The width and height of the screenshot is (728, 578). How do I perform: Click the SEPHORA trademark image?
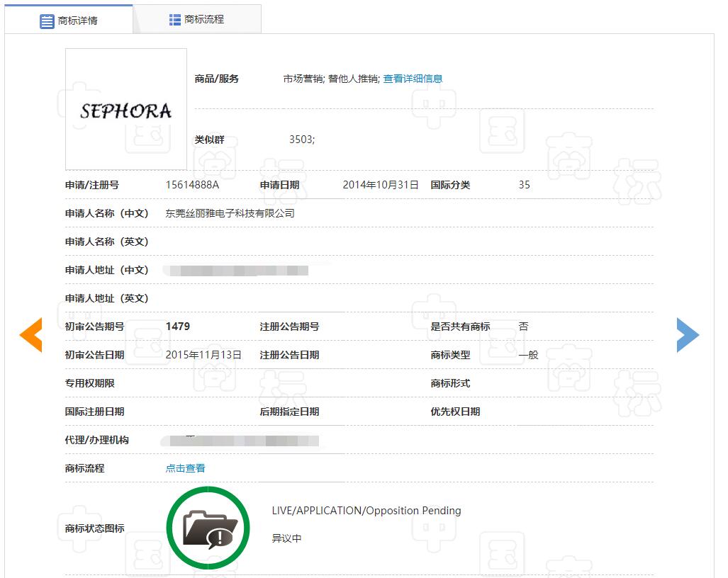(125, 110)
